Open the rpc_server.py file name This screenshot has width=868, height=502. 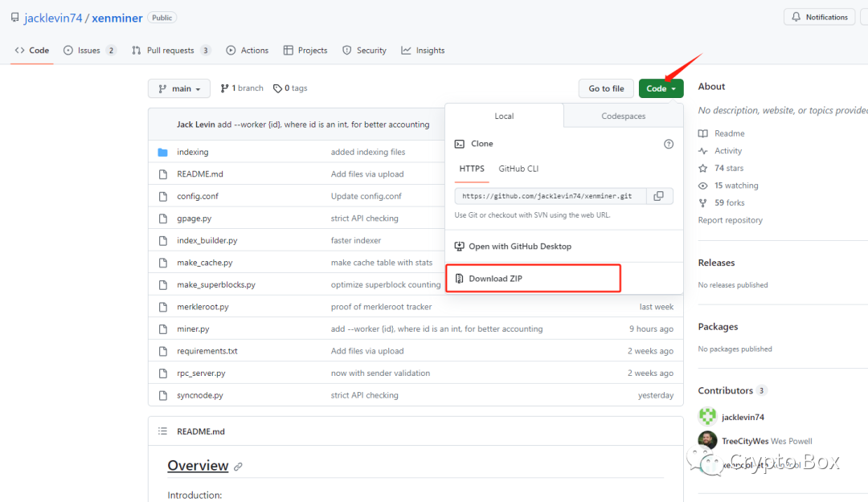(x=201, y=373)
